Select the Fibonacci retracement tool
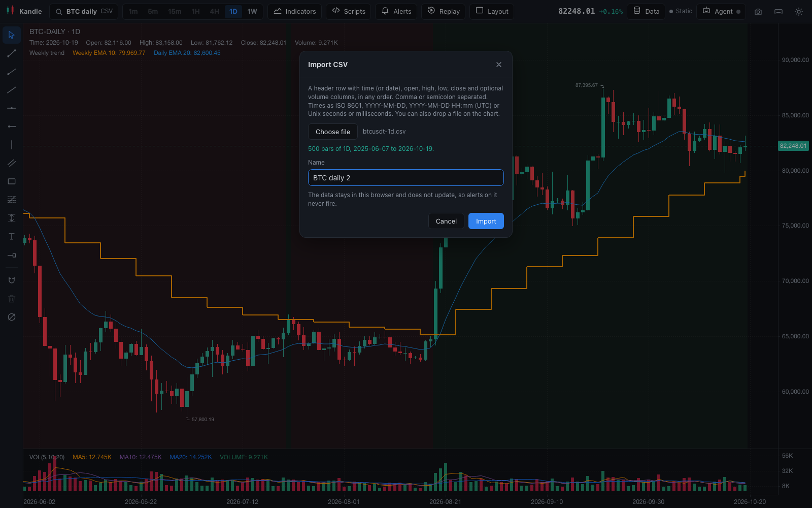Viewport: 812px width, 508px height. pos(12,200)
